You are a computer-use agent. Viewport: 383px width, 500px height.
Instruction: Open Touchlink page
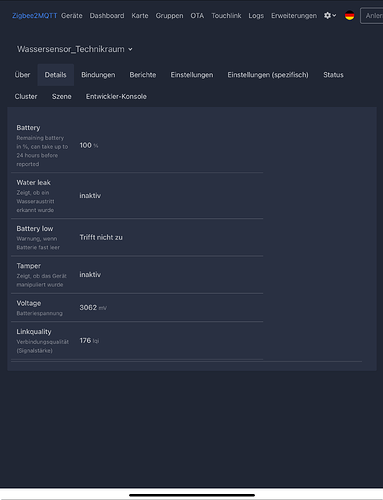point(226,16)
